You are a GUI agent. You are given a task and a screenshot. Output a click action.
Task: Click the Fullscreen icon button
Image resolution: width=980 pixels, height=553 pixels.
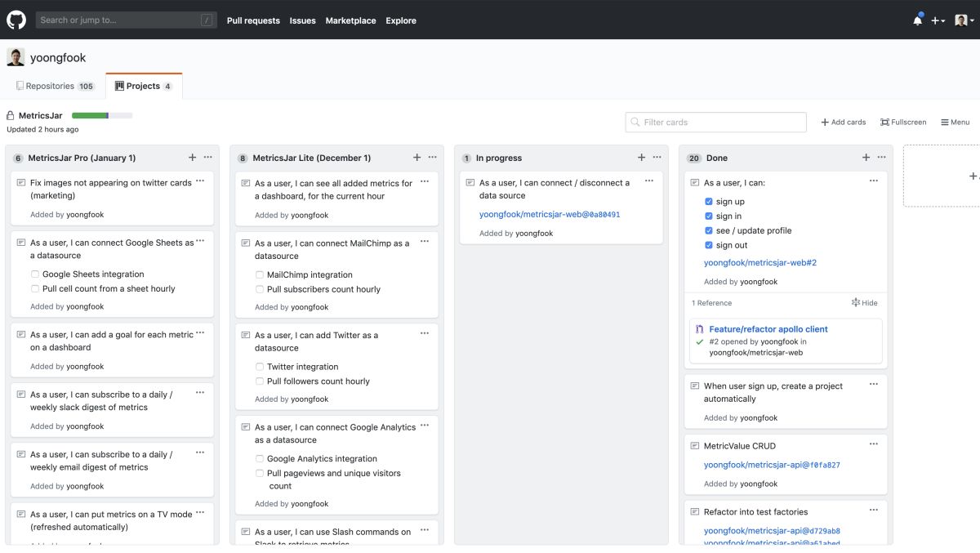point(884,123)
